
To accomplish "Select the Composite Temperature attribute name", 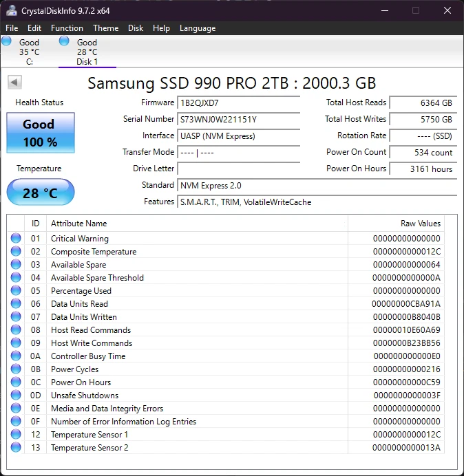I will pyautogui.click(x=94, y=252).
